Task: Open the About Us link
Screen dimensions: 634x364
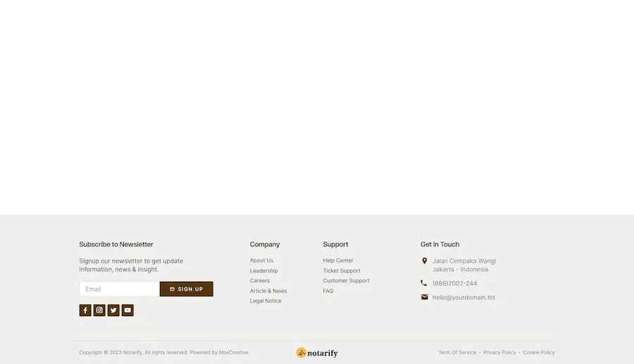Action: [261, 261]
